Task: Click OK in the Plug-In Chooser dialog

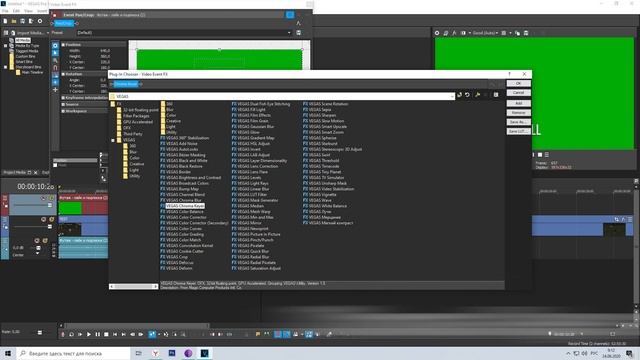Action: pos(518,83)
